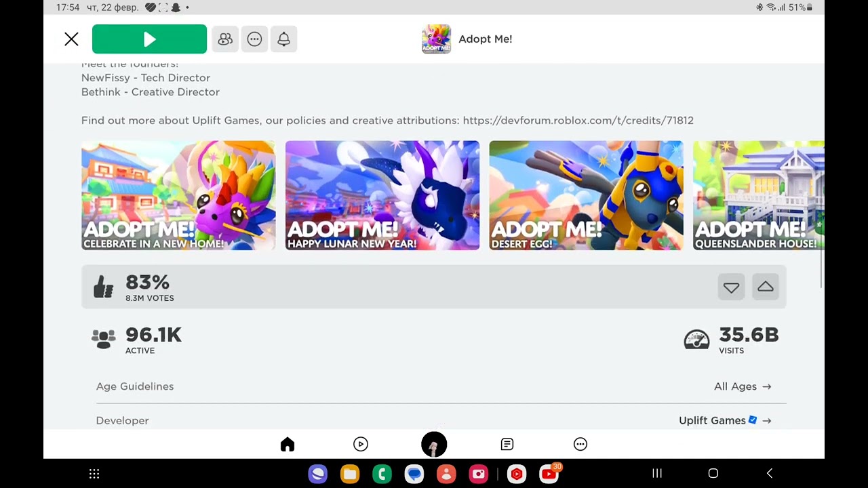This screenshot has width=868, height=488.
Task: Open the friends/invite icon next to play
Action: [x=225, y=39]
